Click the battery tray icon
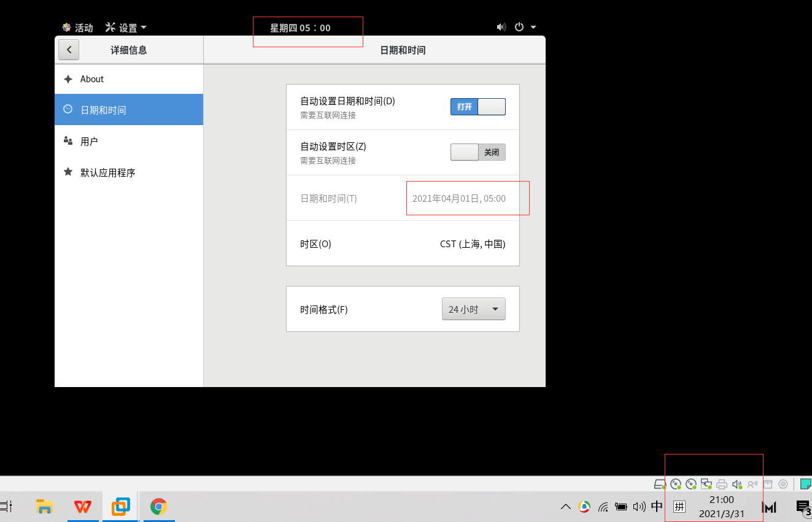This screenshot has height=522, width=812. (621, 507)
